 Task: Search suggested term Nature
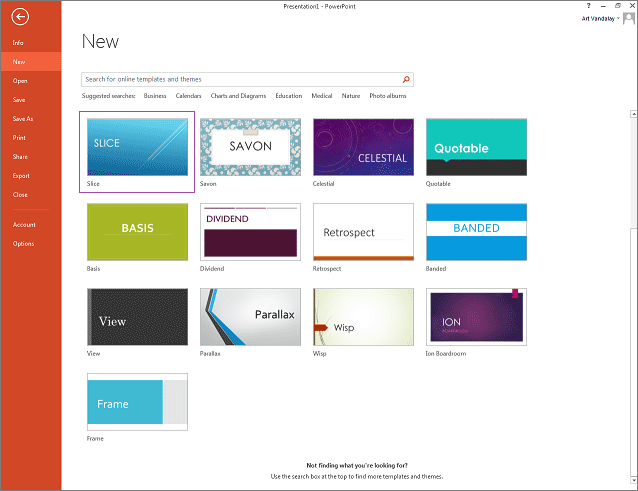coord(351,96)
